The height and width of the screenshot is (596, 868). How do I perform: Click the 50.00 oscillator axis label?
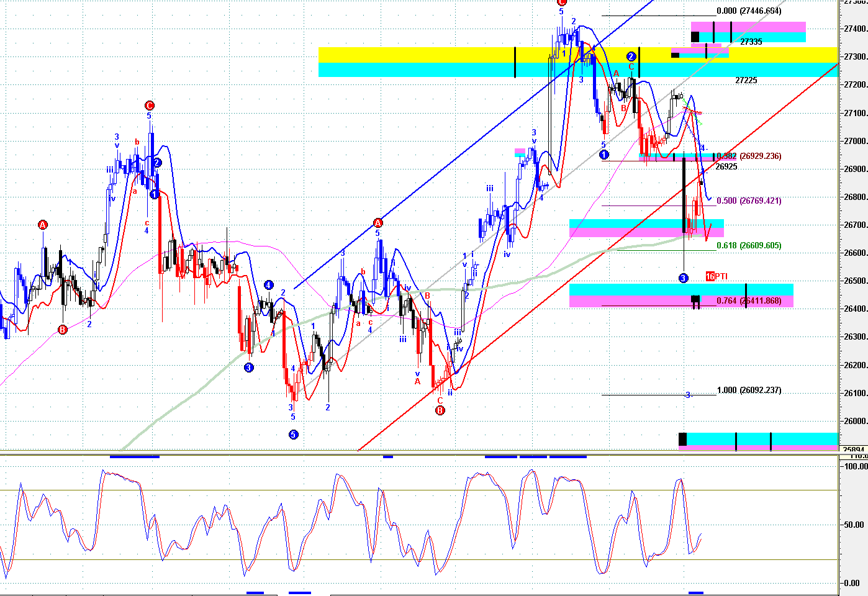pyautogui.click(x=855, y=525)
